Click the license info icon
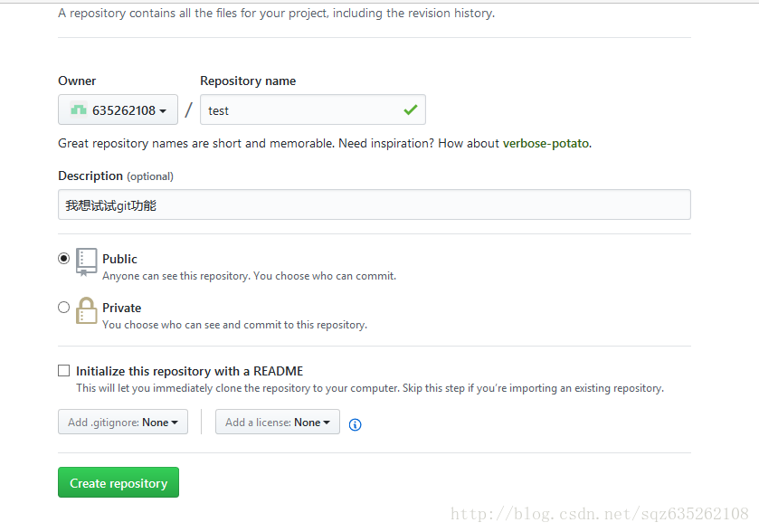The width and height of the screenshot is (759, 532). pyautogui.click(x=356, y=424)
